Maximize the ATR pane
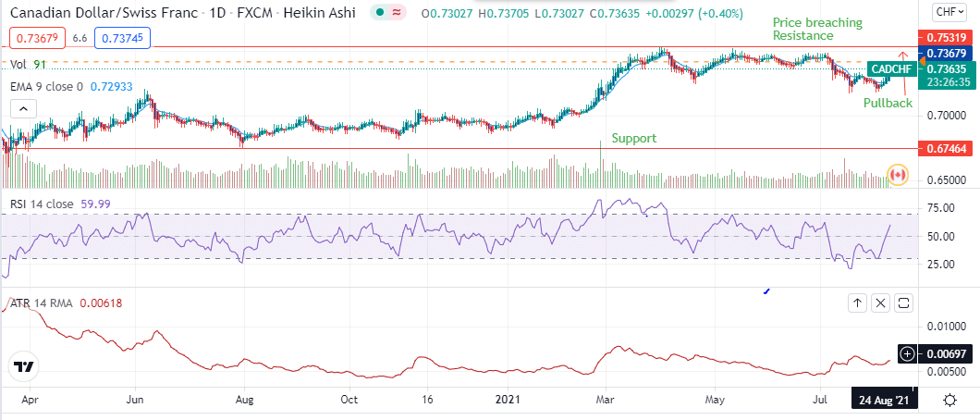The image size is (980, 420). [x=903, y=303]
